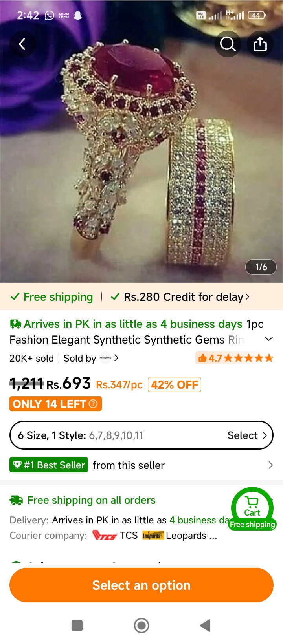This screenshot has width=283, height=644.
Task: Tap the question mark beside ONLY 14 LEFT
Action: click(93, 404)
